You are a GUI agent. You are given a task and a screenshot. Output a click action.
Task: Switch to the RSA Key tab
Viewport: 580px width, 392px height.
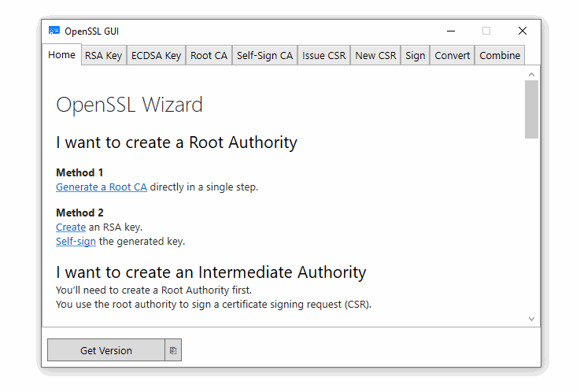pos(104,55)
